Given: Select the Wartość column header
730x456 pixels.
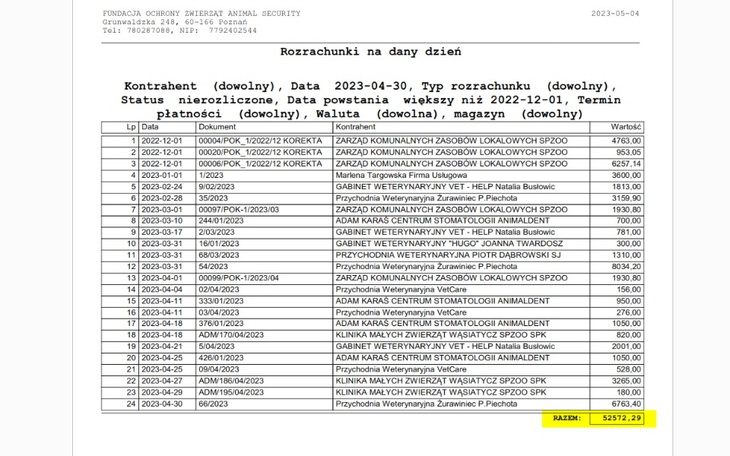Looking at the screenshot, I should pyautogui.click(x=625, y=129).
